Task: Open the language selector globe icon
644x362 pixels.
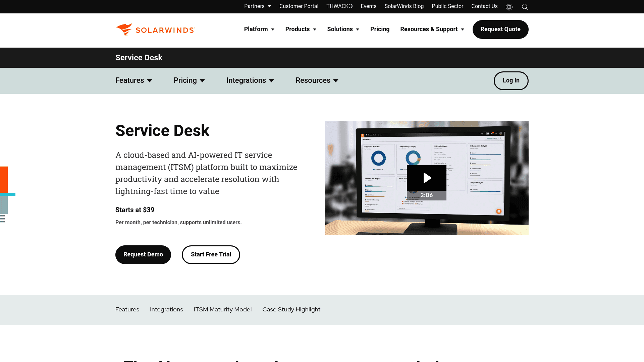Action: click(509, 7)
